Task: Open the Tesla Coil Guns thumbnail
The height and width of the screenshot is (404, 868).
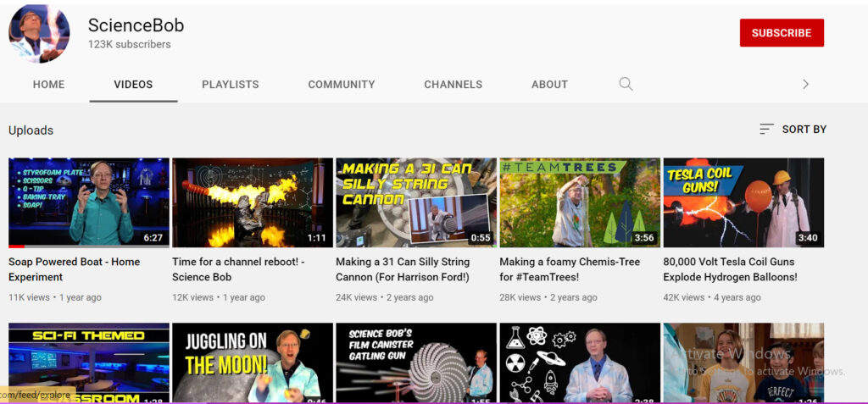Action: (743, 202)
